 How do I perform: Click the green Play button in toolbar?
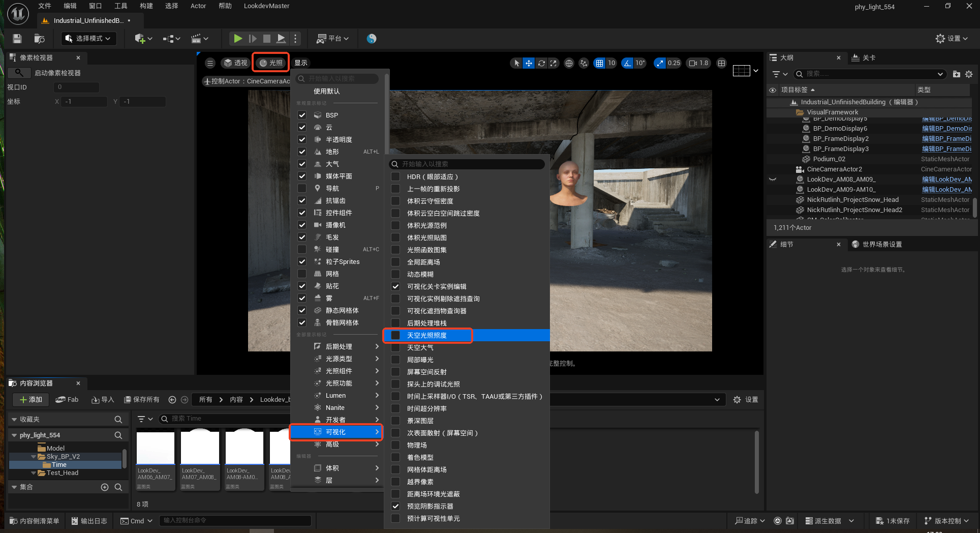click(237, 39)
